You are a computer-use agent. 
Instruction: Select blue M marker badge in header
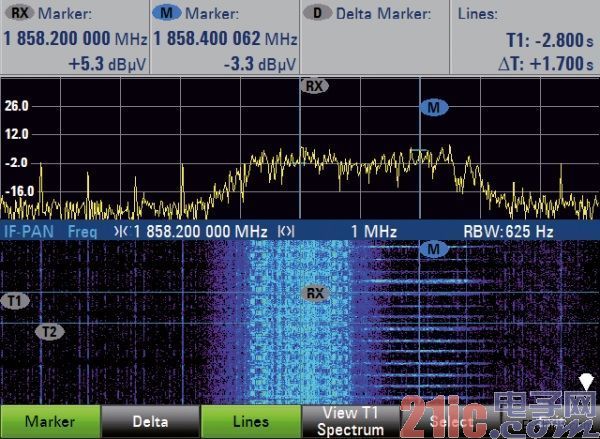tap(166, 13)
